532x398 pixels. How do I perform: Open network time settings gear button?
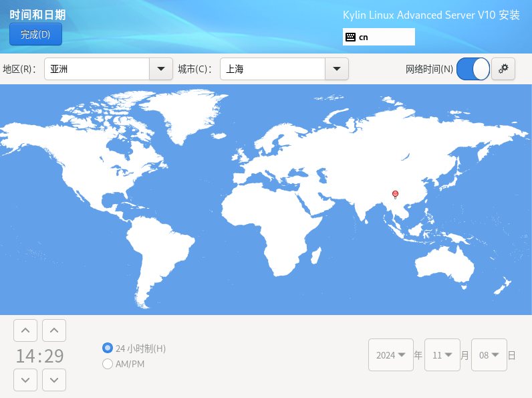503,69
